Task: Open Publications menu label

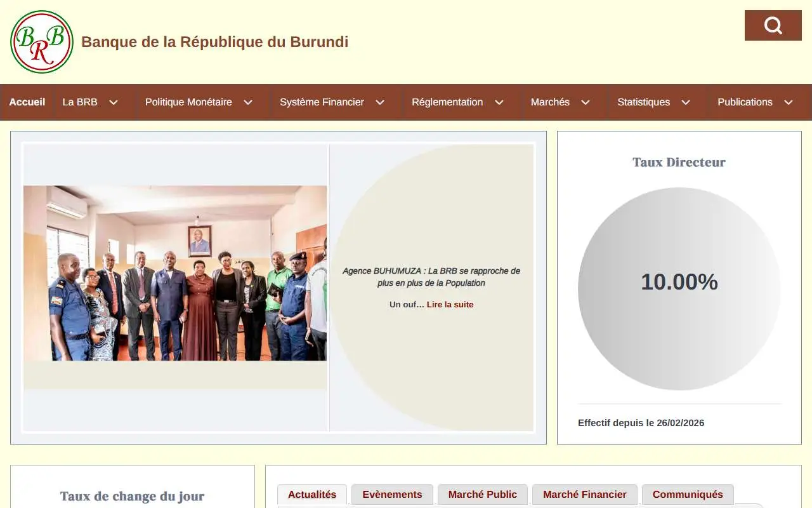Action: tap(745, 102)
